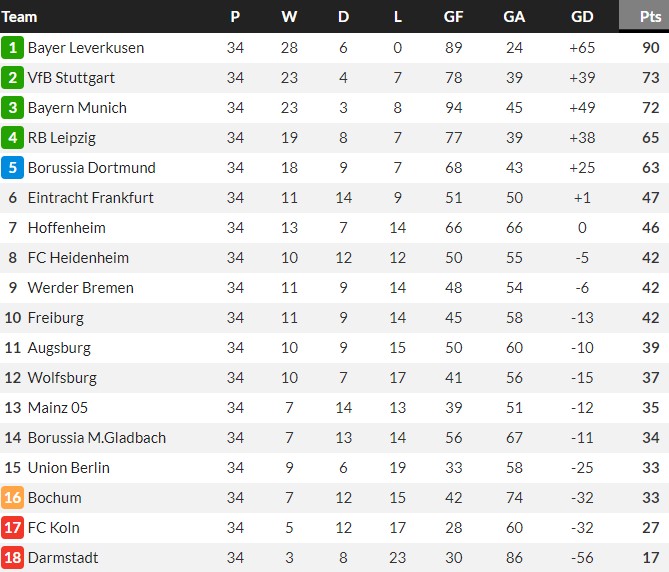Click Union Berlin team name
The height and width of the screenshot is (572, 669).
69,468
